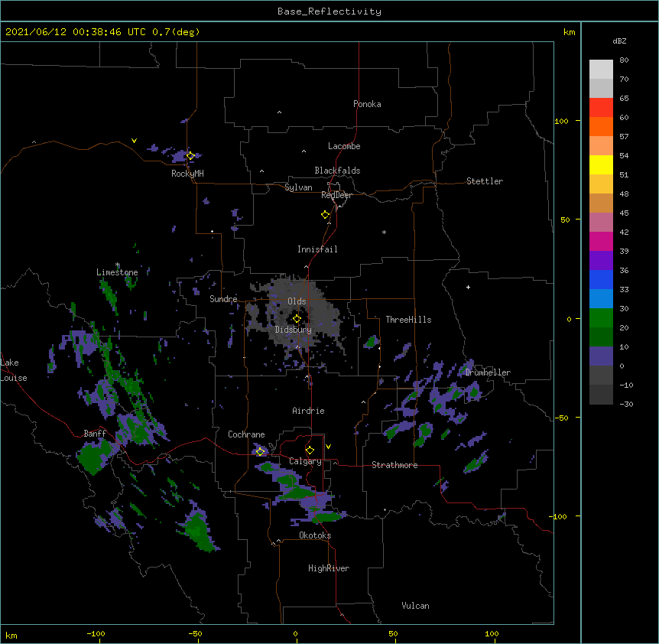
Task: Click the yellow diamond marker above Calgary
Action: (x=310, y=450)
